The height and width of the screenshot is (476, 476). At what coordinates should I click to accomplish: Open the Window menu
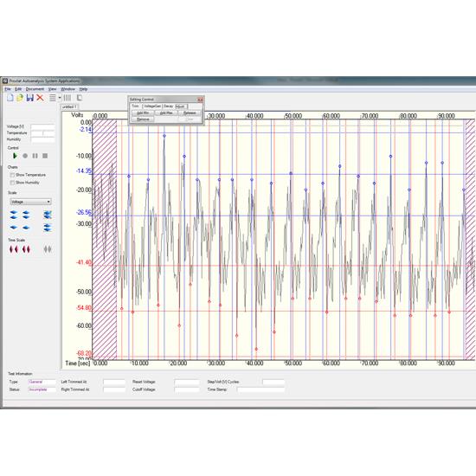pos(68,89)
